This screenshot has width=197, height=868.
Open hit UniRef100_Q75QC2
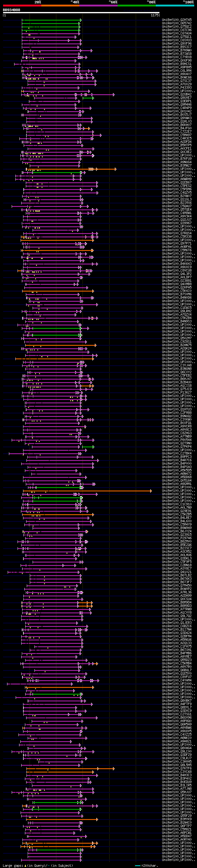click(177, 27)
